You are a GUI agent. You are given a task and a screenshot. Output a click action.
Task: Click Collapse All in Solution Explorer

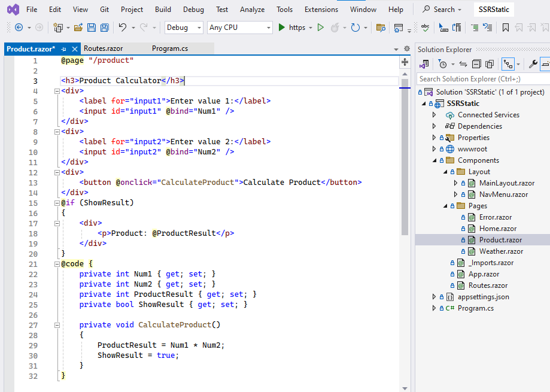476,64
